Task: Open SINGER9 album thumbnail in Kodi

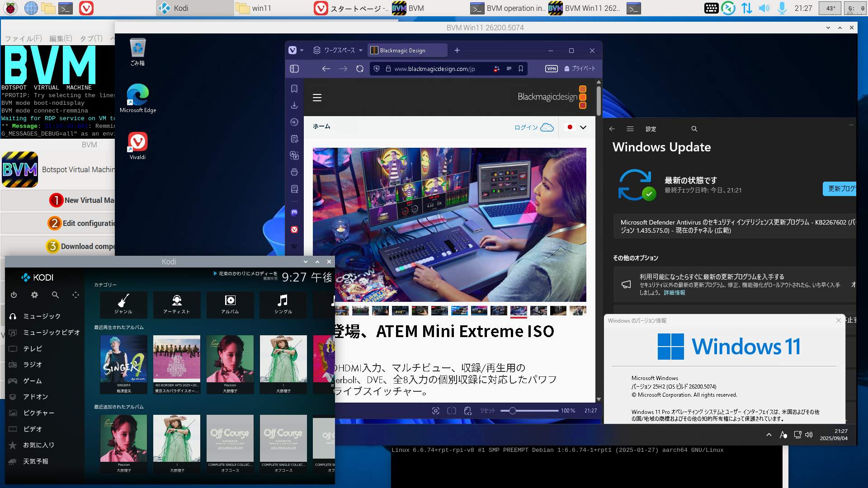Action: pyautogui.click(x=123, y=364)
